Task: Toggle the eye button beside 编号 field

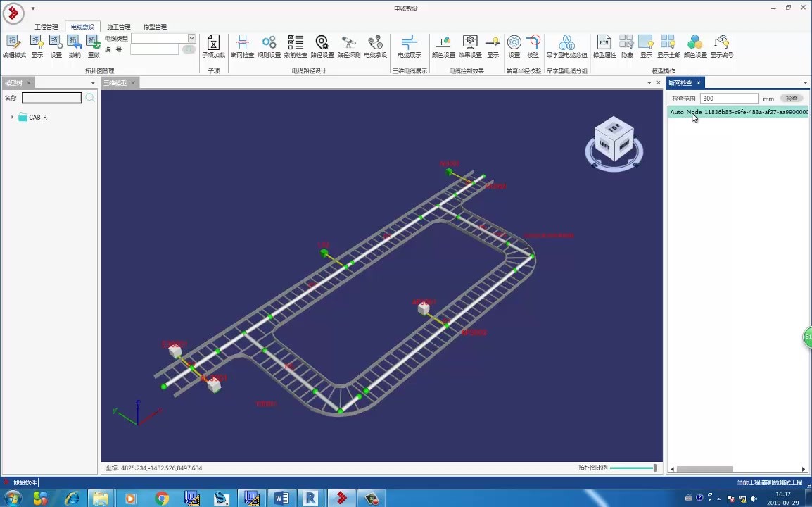Action: (189, 49)
